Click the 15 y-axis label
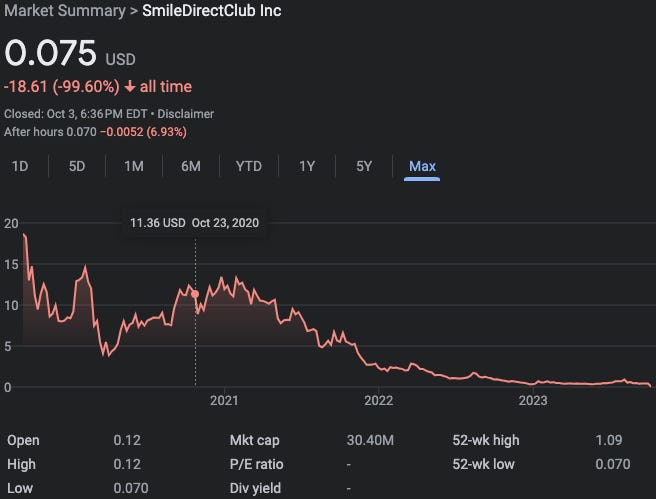Viewport: 656px width, 499px height. pos(11,264)
